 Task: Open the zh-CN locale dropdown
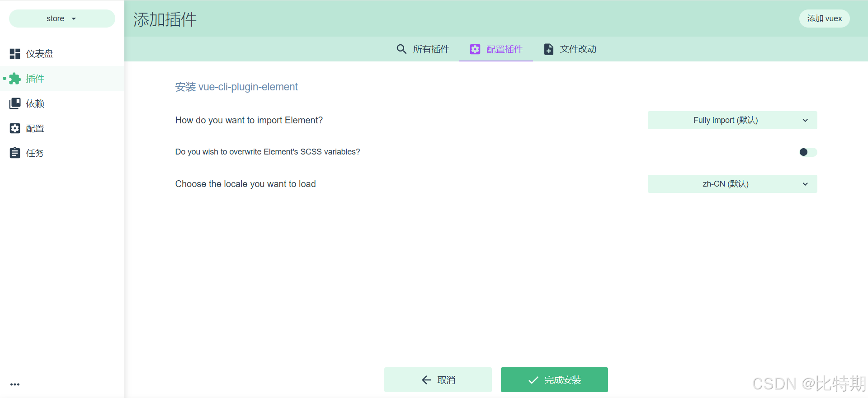click(x=732, y=184)
